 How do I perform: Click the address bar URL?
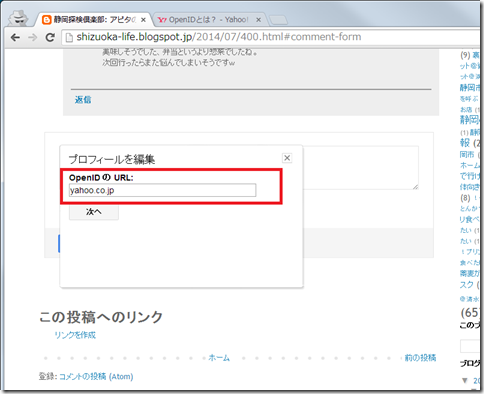(x=219, y=37)
